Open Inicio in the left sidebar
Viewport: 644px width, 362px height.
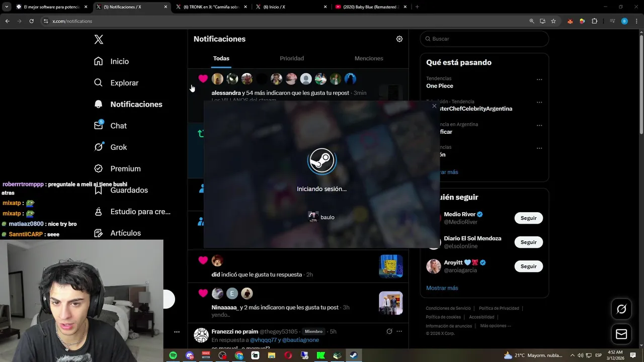coord(112,61)
